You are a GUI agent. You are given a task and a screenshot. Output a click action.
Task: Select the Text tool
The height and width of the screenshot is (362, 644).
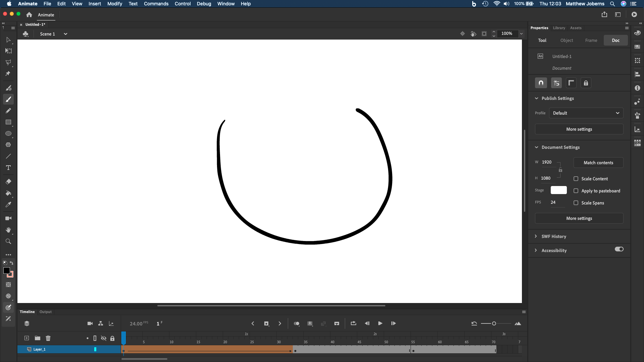click(x=8, y=168)
